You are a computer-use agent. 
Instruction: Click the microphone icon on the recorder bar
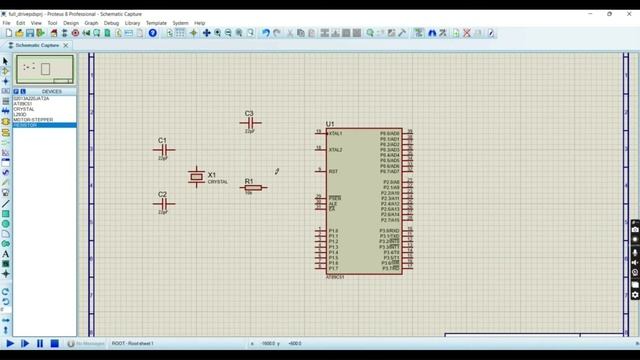635,253
